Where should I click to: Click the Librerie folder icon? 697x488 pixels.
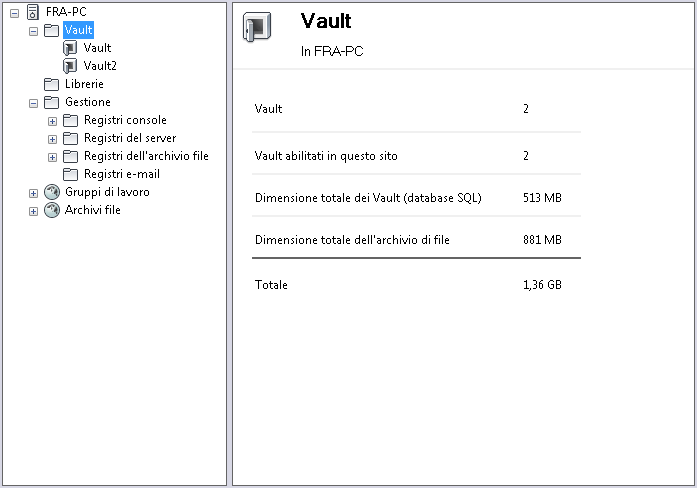tap(51, 84)
